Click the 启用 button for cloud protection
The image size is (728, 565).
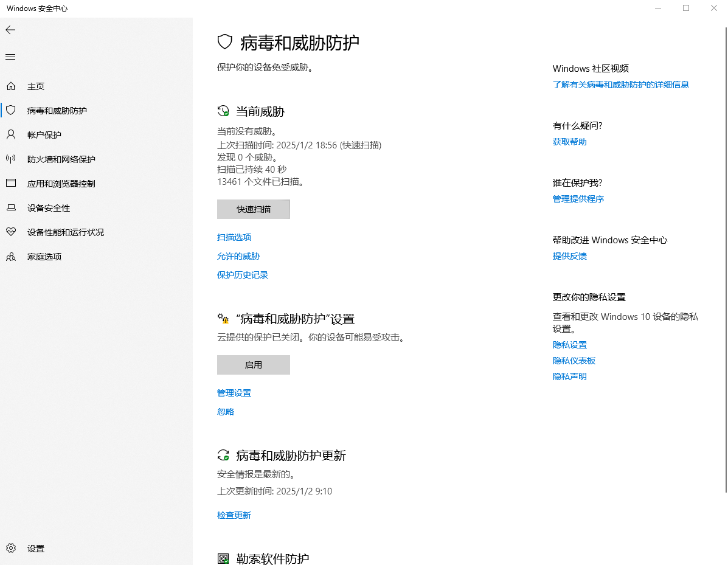pyautogui.click(x=254, y=365)
